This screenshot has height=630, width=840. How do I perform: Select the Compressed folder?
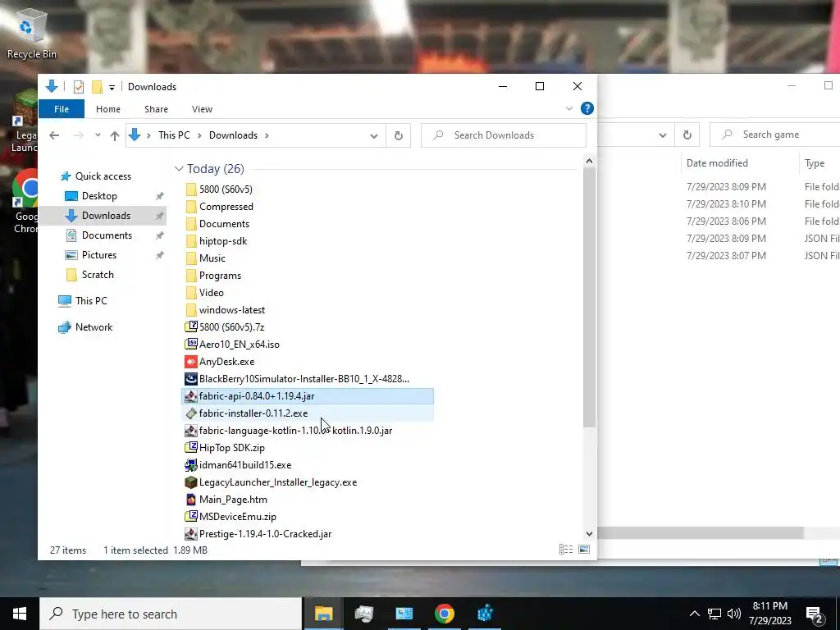pos(226,206)
